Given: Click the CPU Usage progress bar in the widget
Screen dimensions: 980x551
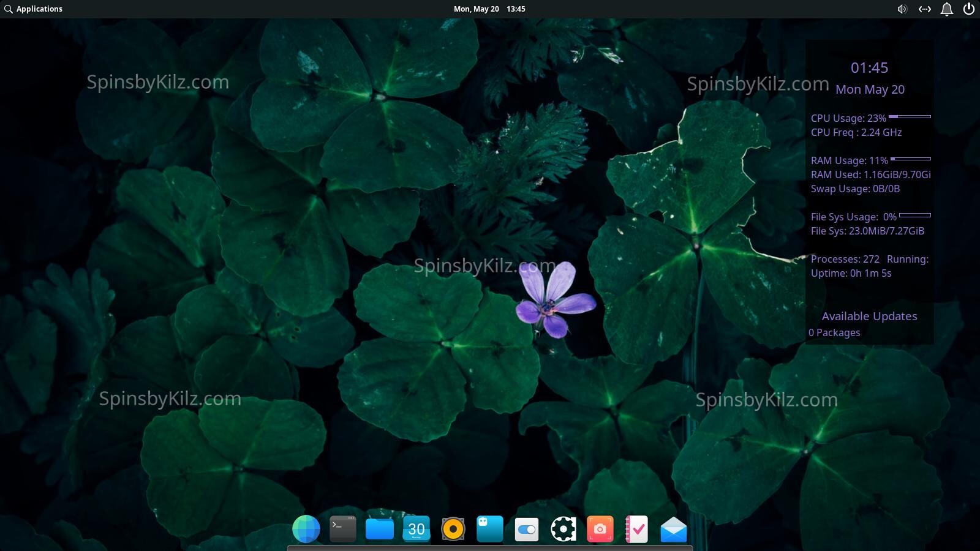Looking at the screenshot, I should [909, 116].
